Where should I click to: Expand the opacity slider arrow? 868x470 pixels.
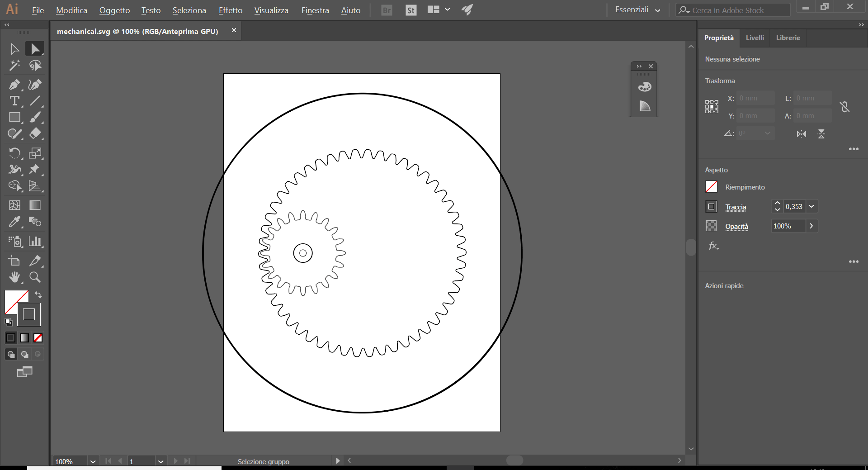point(811,226)
